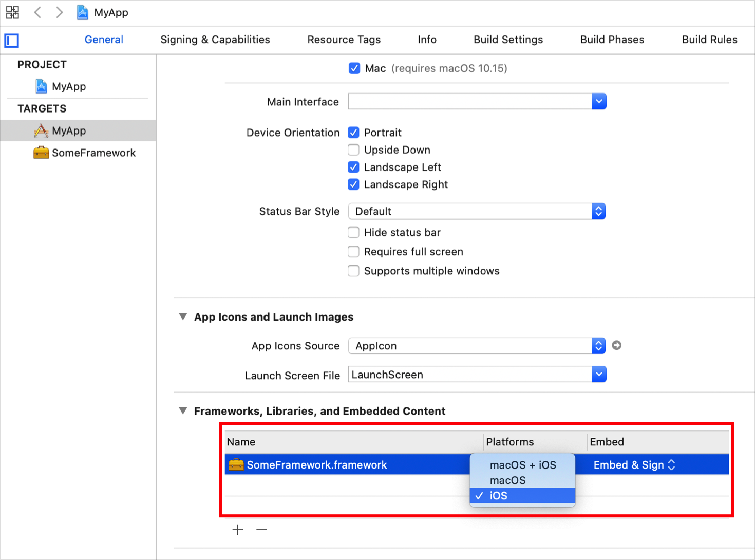Switch to Signing & Capabilities tab
This screenshot has width=755, height=560.
click(x=215, y=40)
